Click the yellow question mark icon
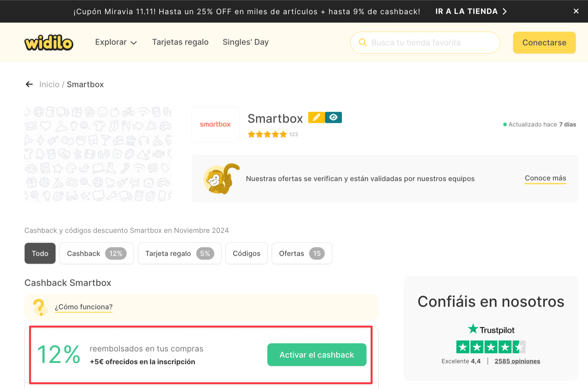This screenshot has height=389, width=588. [x=40, y=307]
